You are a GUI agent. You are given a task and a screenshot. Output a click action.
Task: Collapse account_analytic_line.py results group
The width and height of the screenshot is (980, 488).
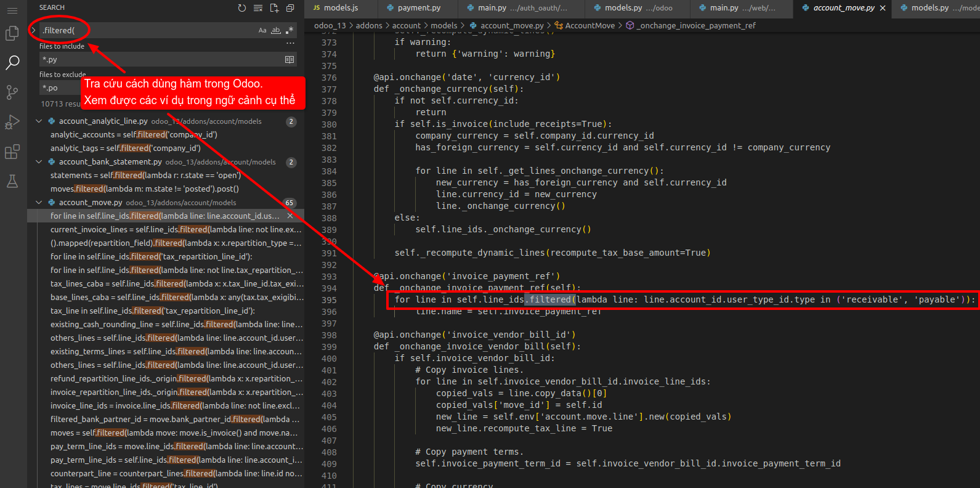click(x=39, y=121)
